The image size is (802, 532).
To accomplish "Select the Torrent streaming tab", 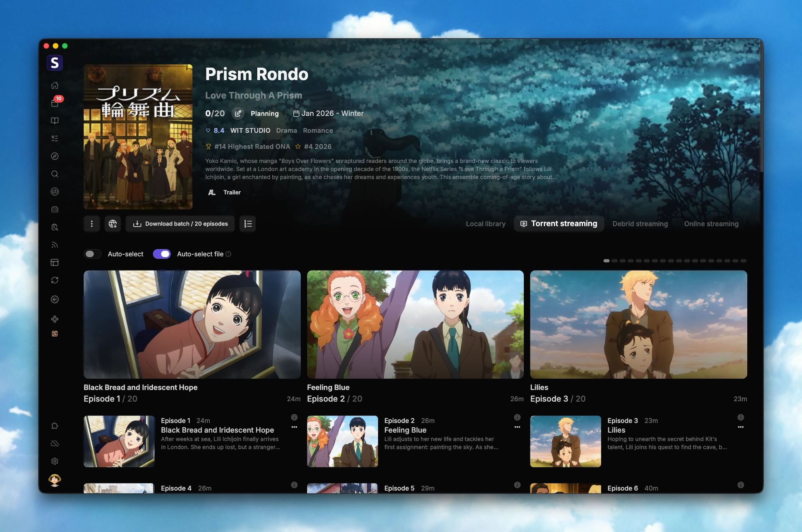I will pyautogui.click(x=559, y=224).
